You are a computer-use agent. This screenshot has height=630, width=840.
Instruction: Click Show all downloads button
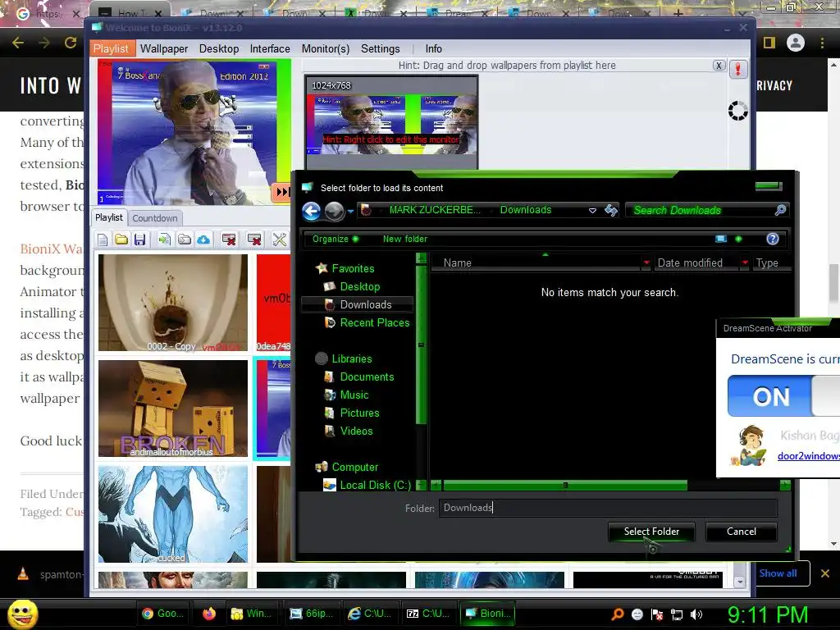[x=778, y=573]
